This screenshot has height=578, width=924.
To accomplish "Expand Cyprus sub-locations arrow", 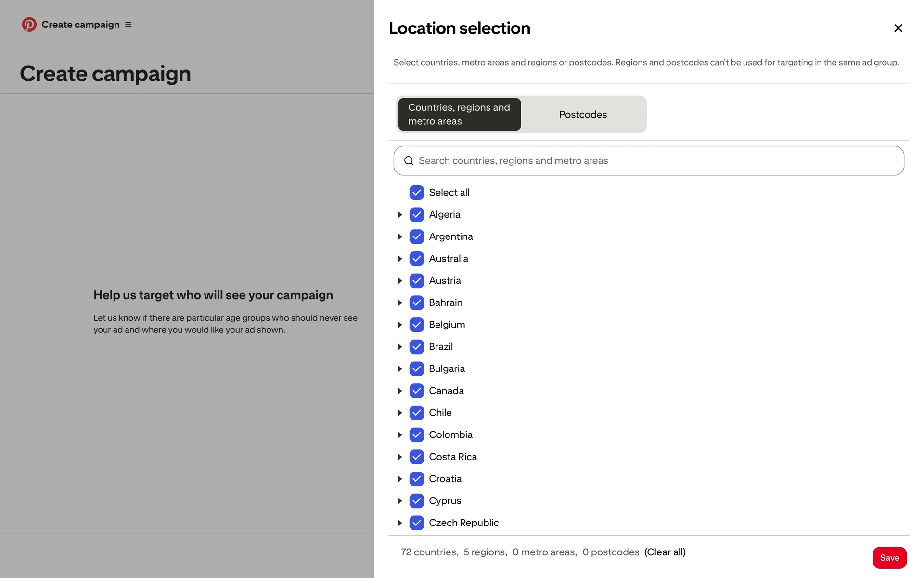I will [x=400, y=501].
